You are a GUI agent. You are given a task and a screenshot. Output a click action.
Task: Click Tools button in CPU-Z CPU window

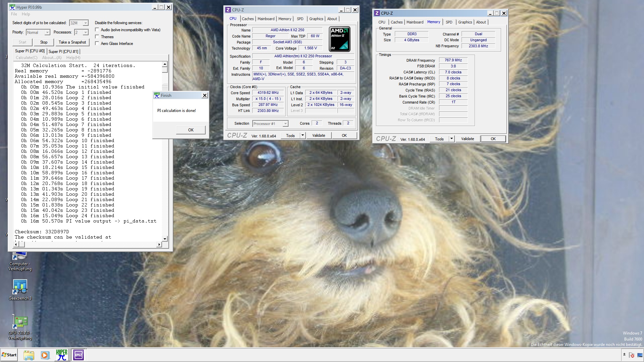pos(290,135)
